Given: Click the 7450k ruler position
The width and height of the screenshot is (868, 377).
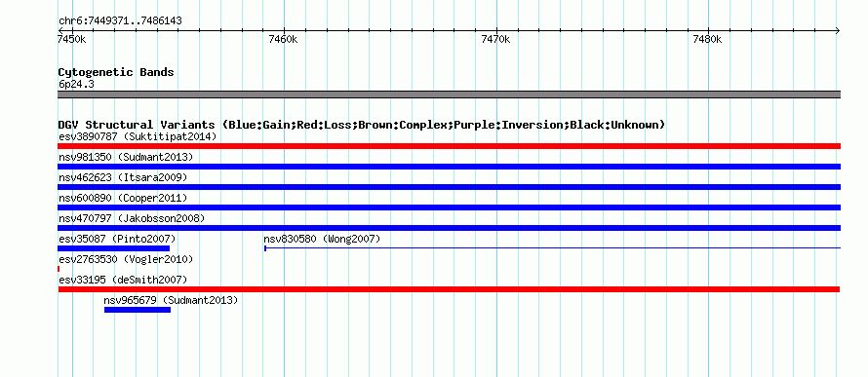Looking at the screenshot, I should 72,39.
